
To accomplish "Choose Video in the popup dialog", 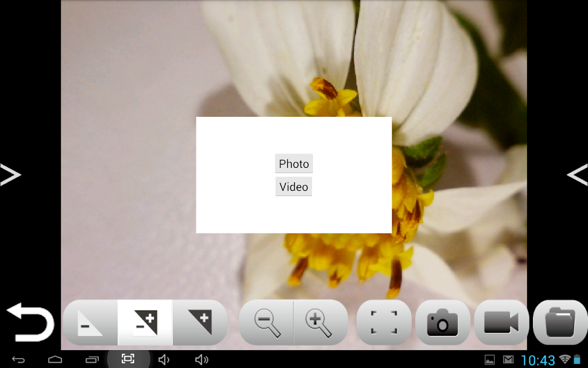I will coord(293,187).
